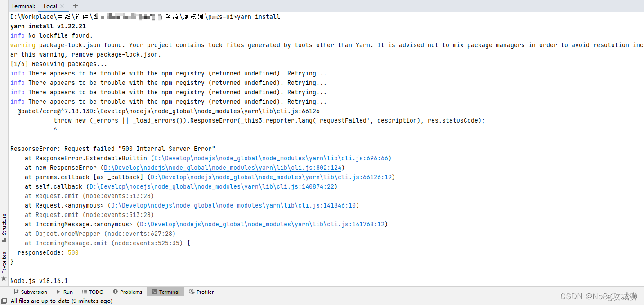Screen dimensions: 644x305
Task: Open the Profiler tool window
Action: click(x=201, y=292)
